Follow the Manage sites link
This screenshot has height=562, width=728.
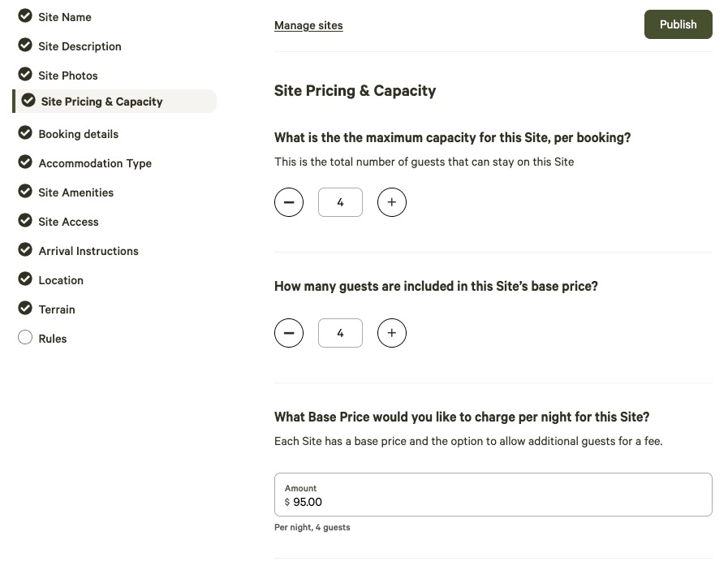[308, 25]
